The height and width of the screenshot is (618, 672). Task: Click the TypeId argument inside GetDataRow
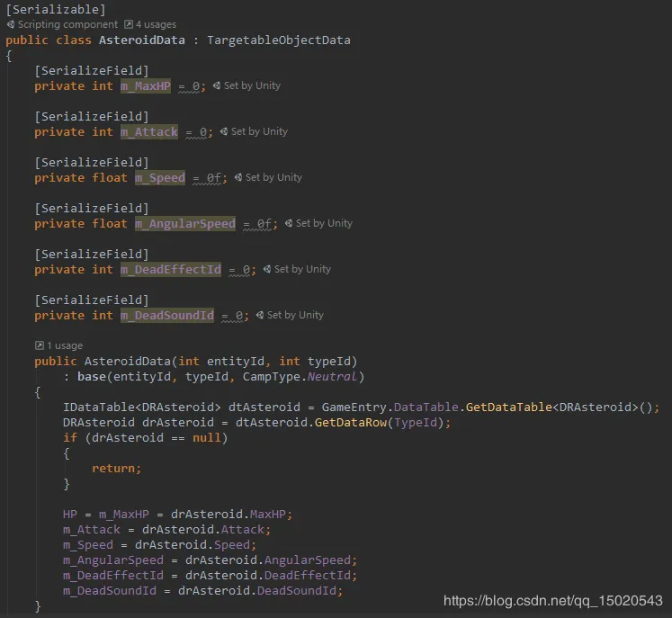(416, 423)
